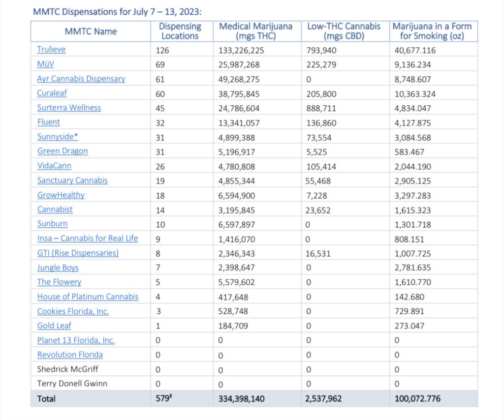Open Ayr Cannabis Dispensary link
Image resolution: width=504 pixels, height=420 pixels.
[x=81, y=79]
